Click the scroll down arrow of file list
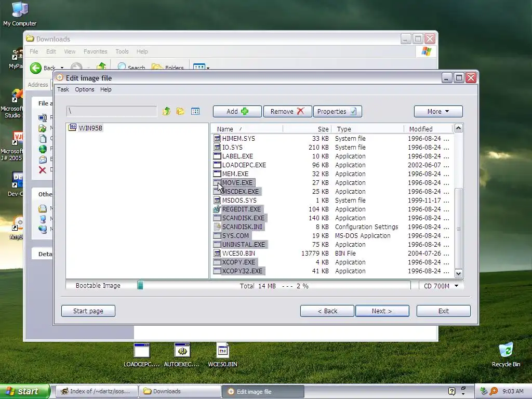 coord(458,273)
